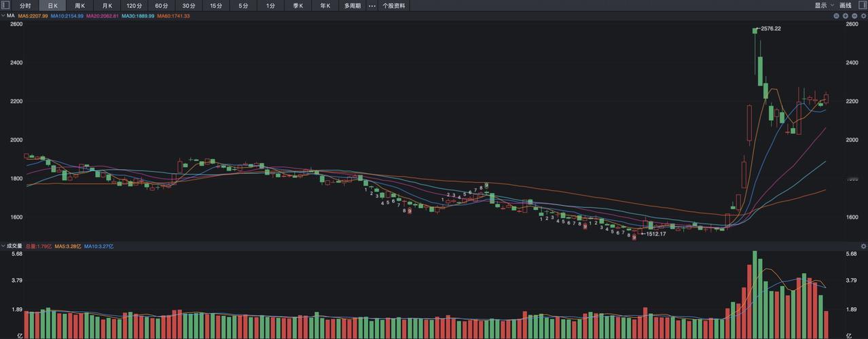
Task: Toggle the right sidebar panel icon
Action: pos(862,5)
